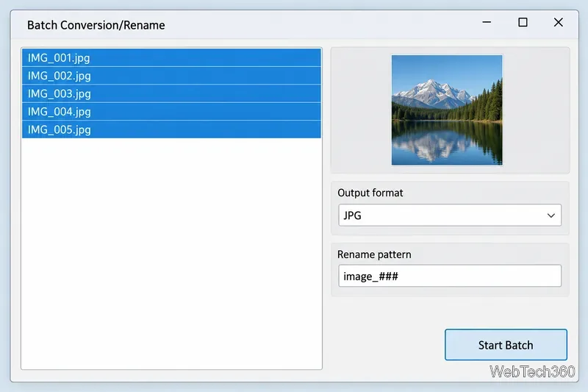The image size is (588, 392).
Task: Select IMG_005.jpg in the file list
Action: [x=171, y=129]
